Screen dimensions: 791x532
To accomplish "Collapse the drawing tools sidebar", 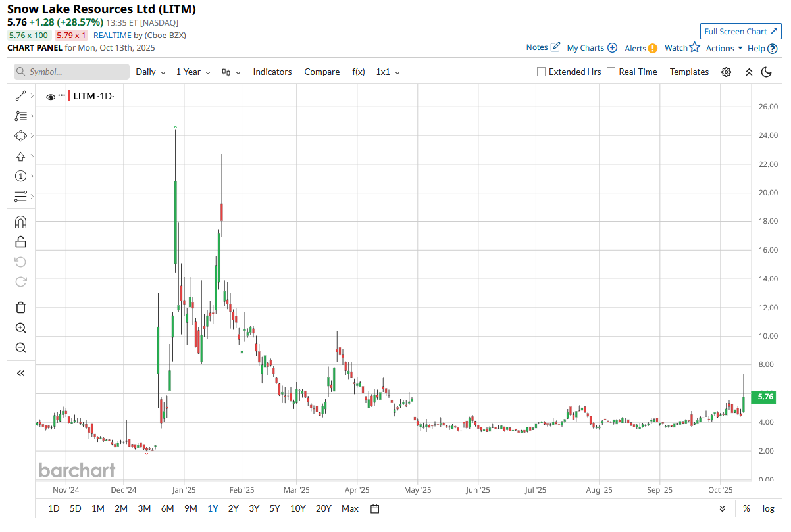I will [20, 373].
